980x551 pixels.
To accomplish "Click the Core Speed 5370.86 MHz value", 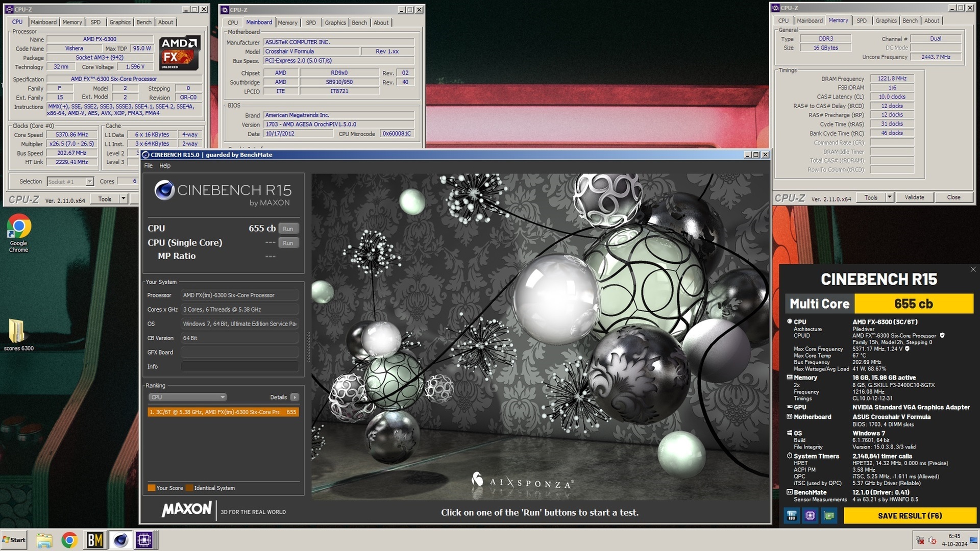I will tap(72, 135).
